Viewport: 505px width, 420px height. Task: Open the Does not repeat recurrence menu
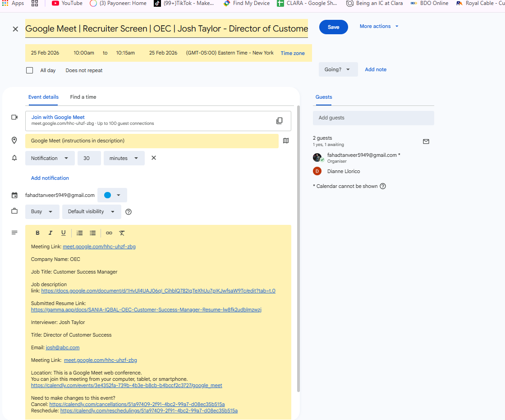[84, 70]
